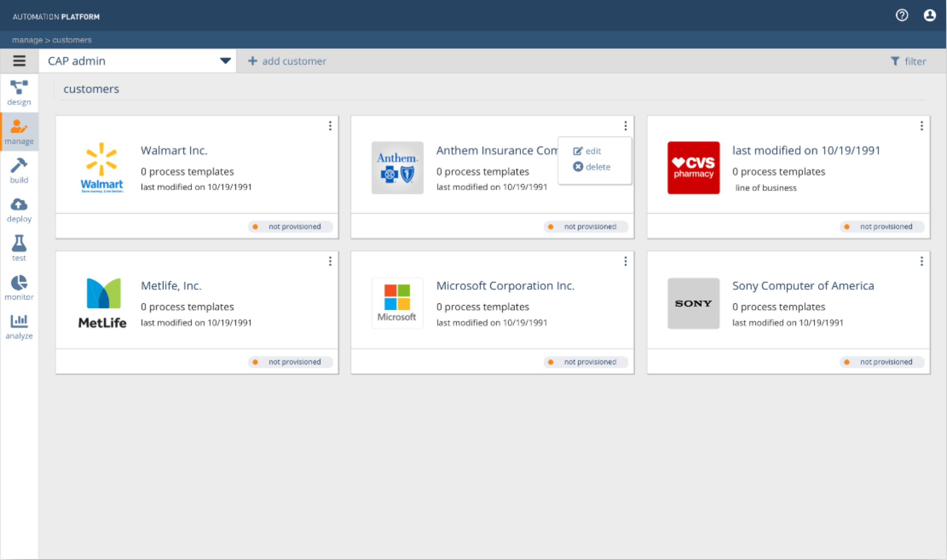Open the Sony Computer card options menu
Viewport: 947px width, 560px height.
pos(921,261)
